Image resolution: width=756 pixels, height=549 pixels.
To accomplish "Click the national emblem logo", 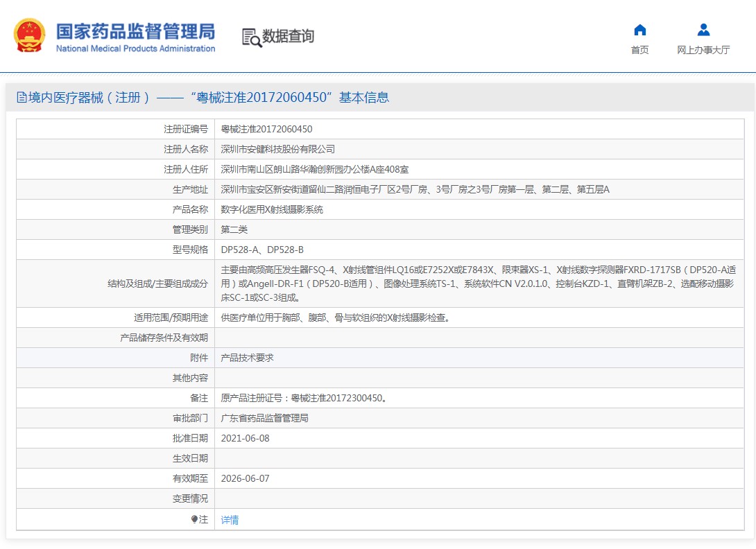I will [x=29, y=35].
